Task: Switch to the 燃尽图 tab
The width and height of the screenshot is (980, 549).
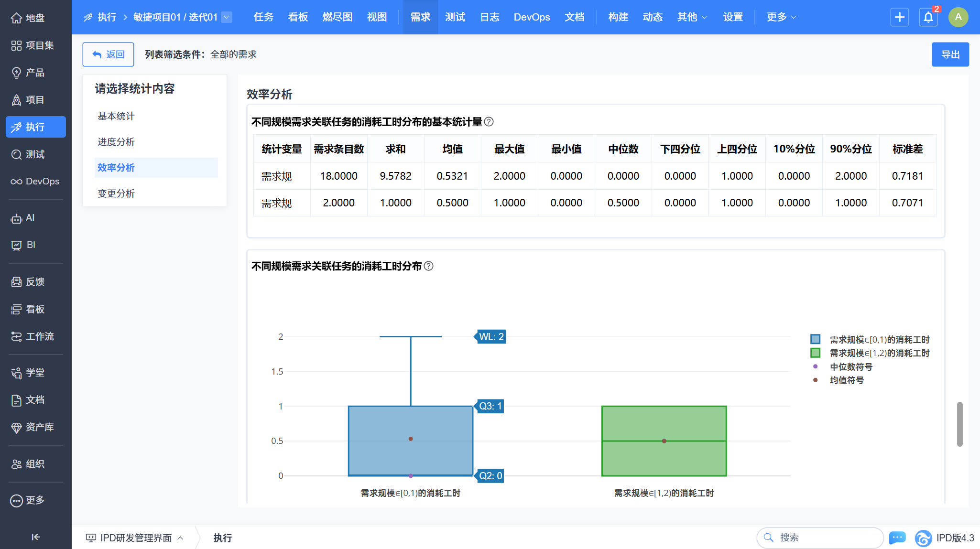Action: 337,17
